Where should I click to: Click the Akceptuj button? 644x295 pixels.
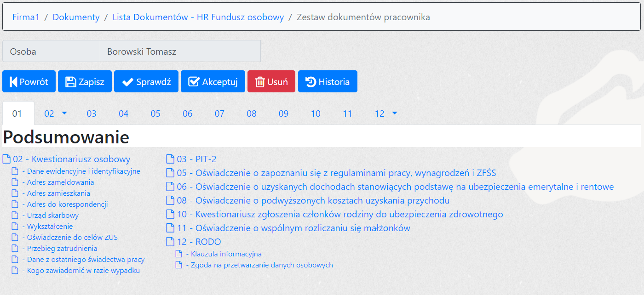[213, 82]
